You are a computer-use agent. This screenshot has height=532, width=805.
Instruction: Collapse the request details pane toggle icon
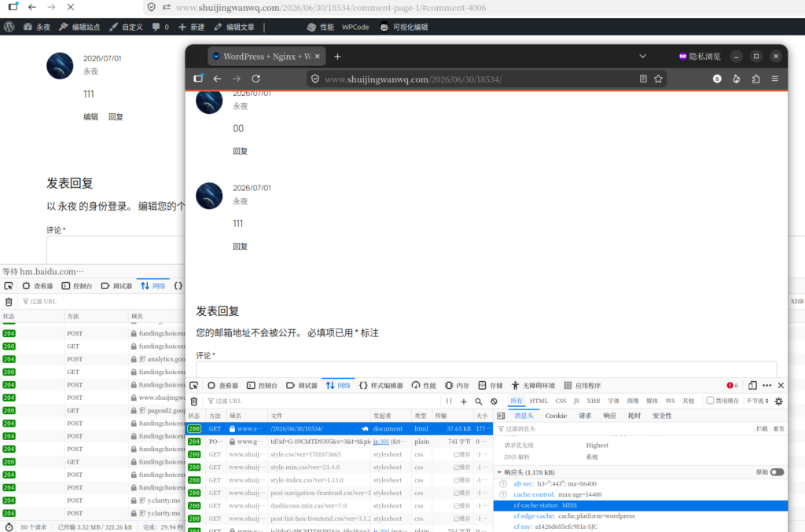501,416
